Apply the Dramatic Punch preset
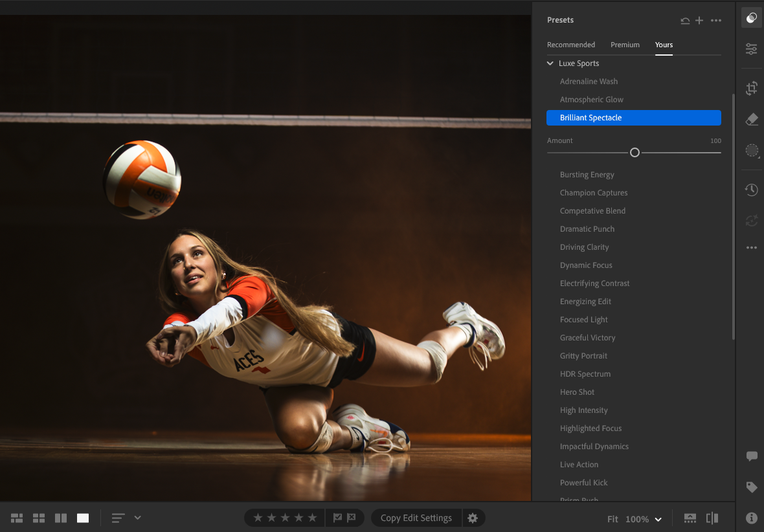This screenshot has height=532, width=764. tap(587, 229)
